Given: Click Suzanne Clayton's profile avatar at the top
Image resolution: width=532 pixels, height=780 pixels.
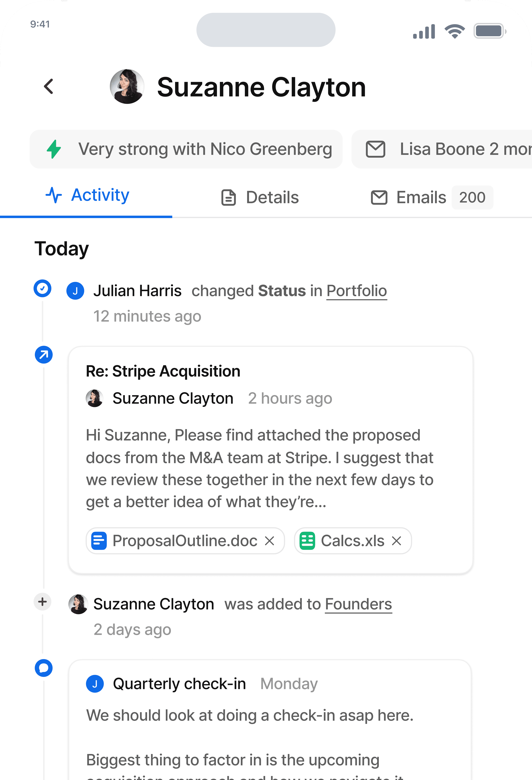Looking at the screenshot, I should tap(127, 87).
